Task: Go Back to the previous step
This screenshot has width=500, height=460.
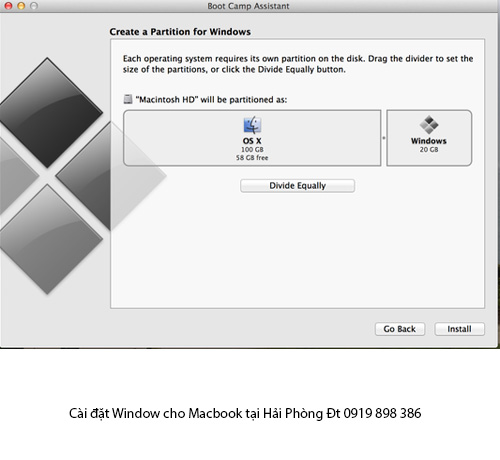Action: (400, 329)
